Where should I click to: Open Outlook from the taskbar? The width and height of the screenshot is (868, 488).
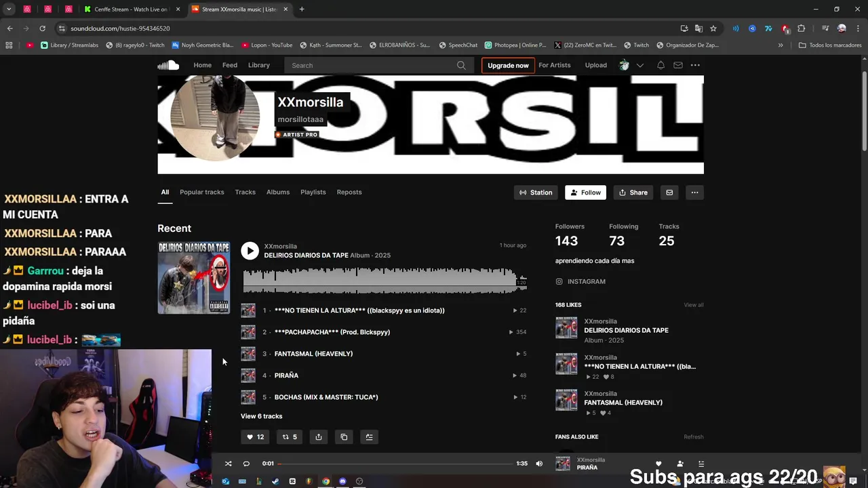(x=225, y=481)
